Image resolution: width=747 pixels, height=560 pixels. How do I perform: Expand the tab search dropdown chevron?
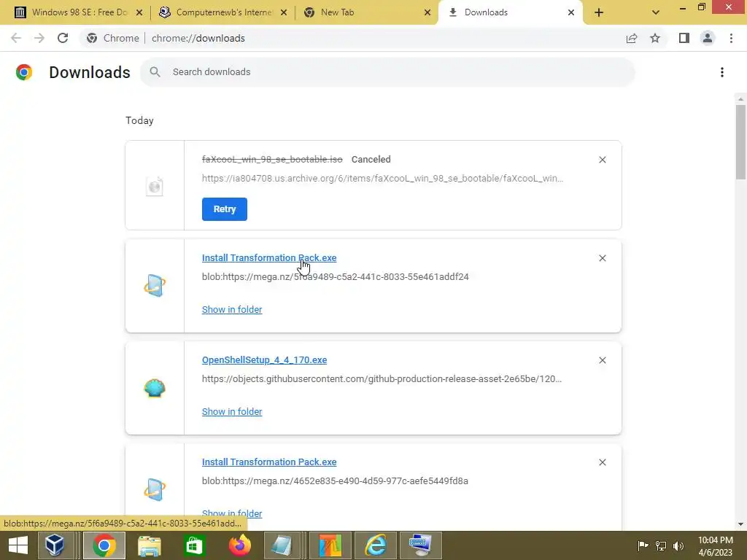pos(656,12)
